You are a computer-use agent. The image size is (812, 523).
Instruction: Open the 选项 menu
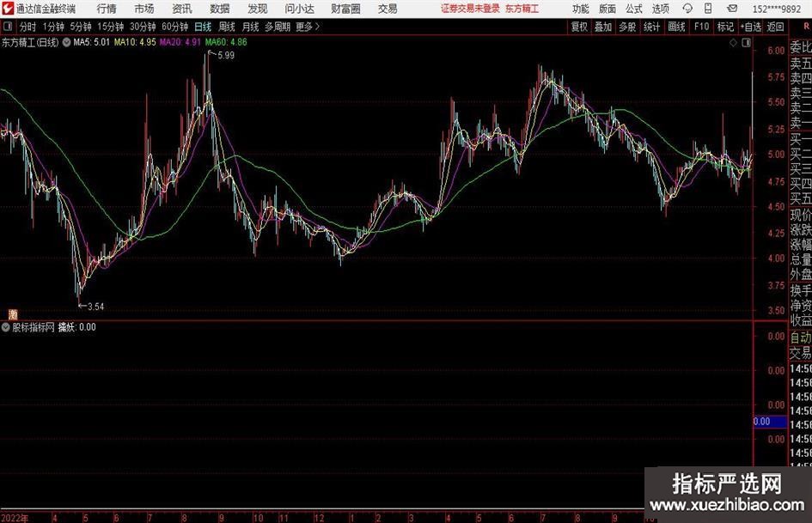660,9
